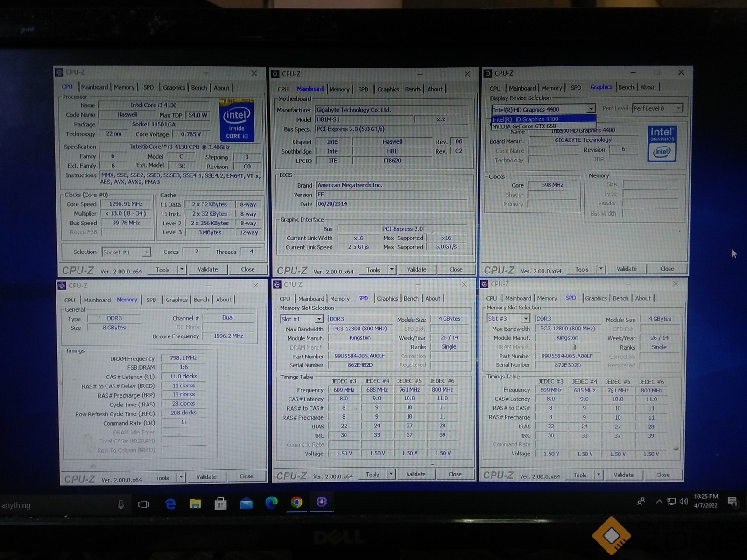The height and width of the screenshot is (560, 747).
Task: Click the CPU-Z title icon of Slot #3 SPD window
Action: click(485, 284)
